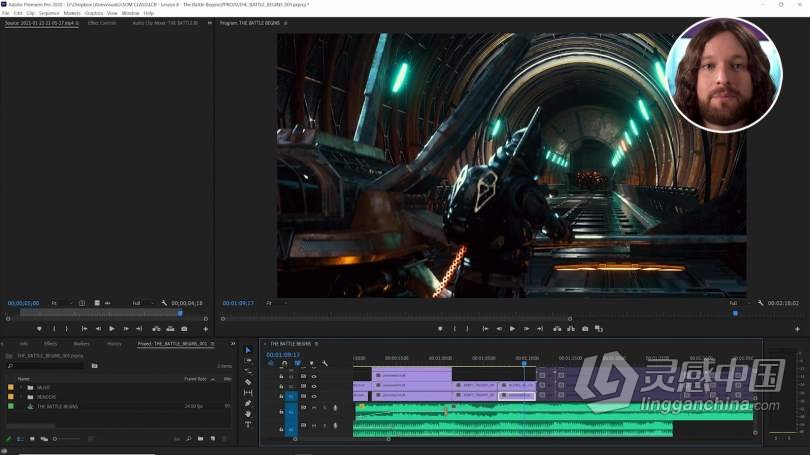Play the Program monitor sequence
The height and width of the screenshot is (455, 810).
512,328
